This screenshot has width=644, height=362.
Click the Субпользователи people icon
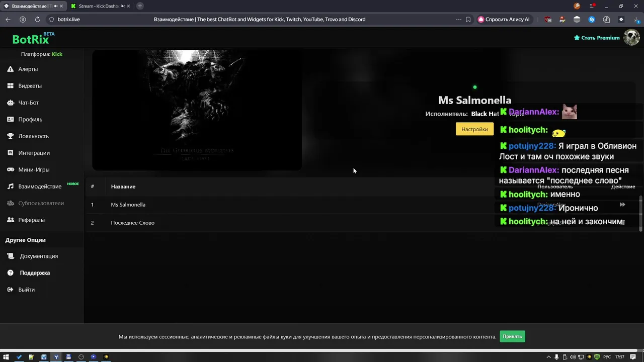[10, 203]
